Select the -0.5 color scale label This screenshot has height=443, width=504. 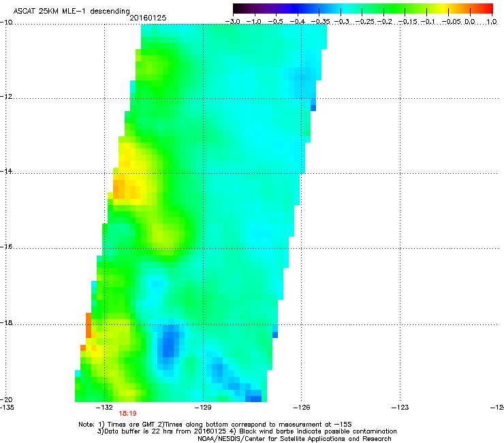[275, 22]
